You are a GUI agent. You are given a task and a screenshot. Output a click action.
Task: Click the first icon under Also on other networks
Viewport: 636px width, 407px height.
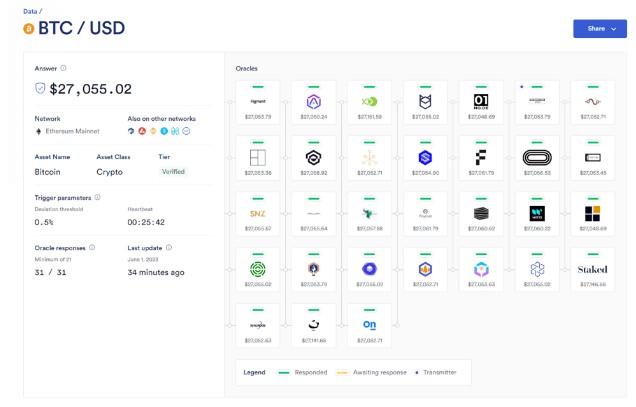click(132, 131)
